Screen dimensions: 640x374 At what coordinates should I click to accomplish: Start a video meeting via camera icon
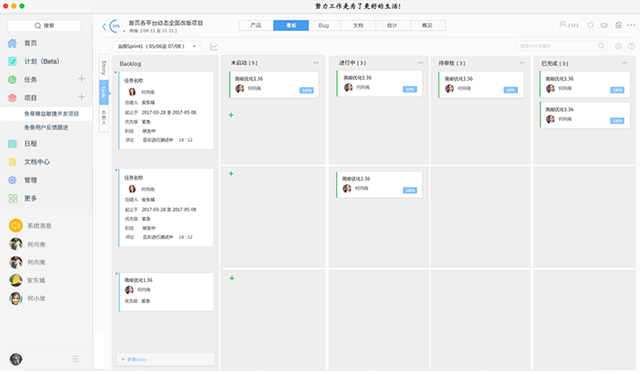point(604,25)
